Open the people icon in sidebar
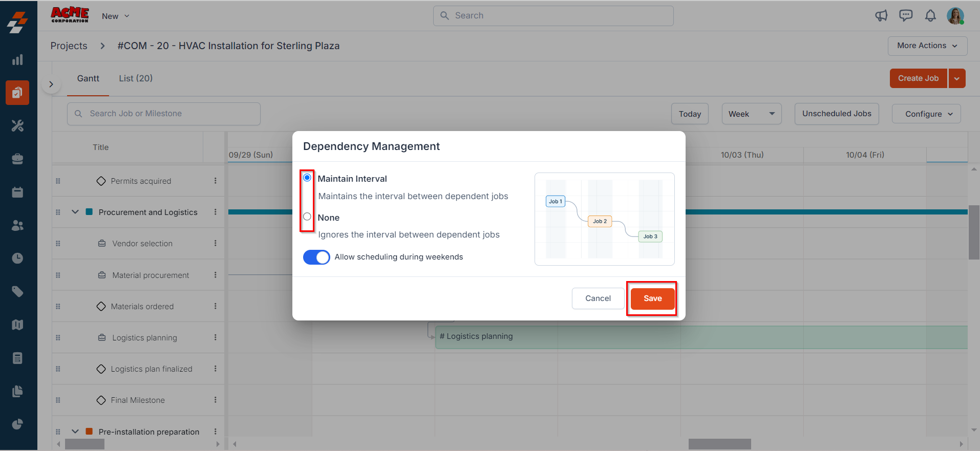 pyautogui.click(x=17, y=225)
